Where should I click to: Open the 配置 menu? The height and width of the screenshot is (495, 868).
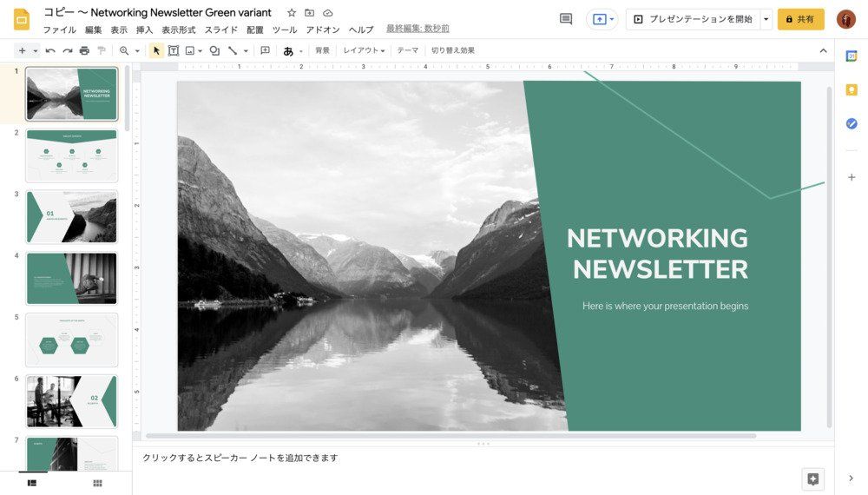click(255, 30)
